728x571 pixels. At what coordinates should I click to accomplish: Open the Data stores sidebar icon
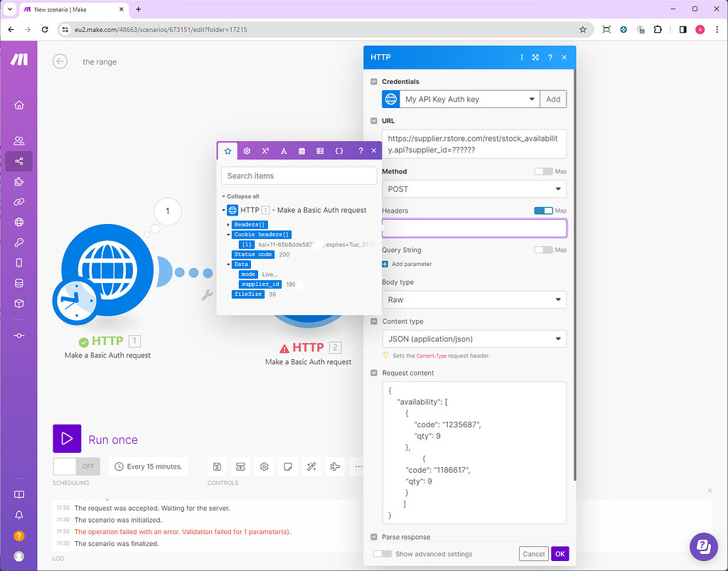tap(18, 282)
